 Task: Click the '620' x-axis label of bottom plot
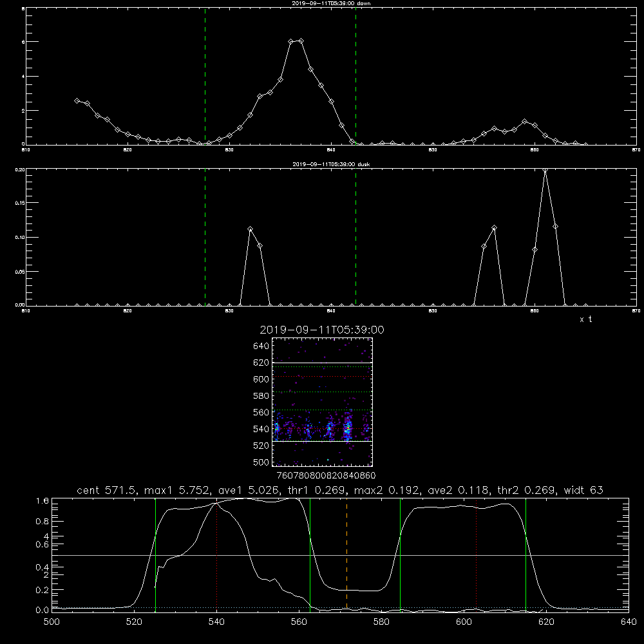pyautogui.click(x=546, y=622)
